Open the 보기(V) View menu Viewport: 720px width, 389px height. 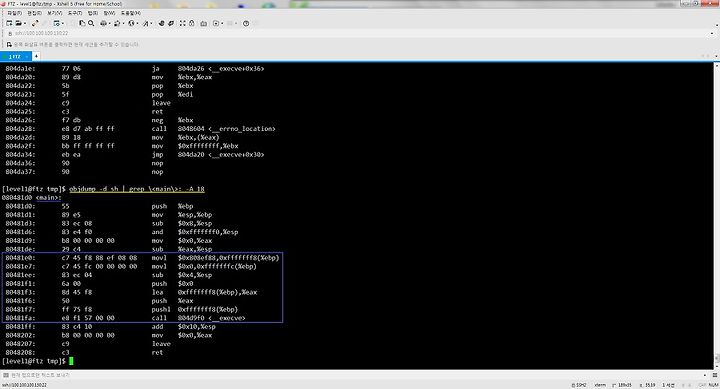pos(55,13)
